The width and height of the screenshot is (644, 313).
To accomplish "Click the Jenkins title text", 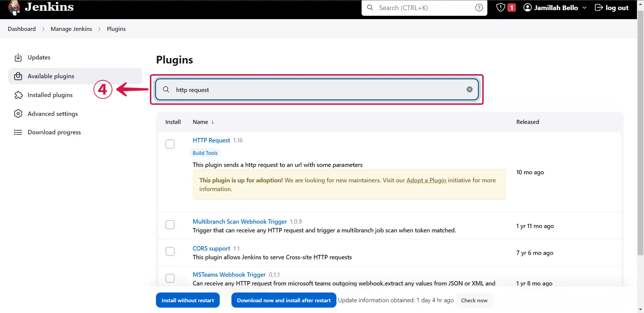I will tap(49, 7).
